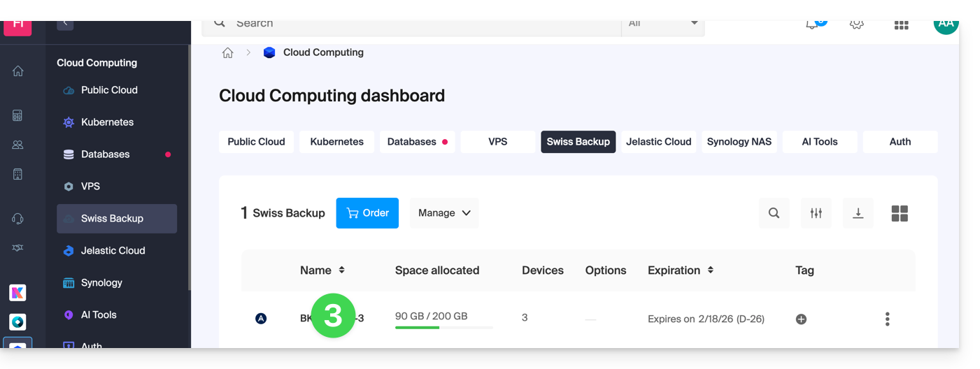This screenshot has width=980, height=369.
Task: Click the space allocated progress bar
Action: click(443, 327)
